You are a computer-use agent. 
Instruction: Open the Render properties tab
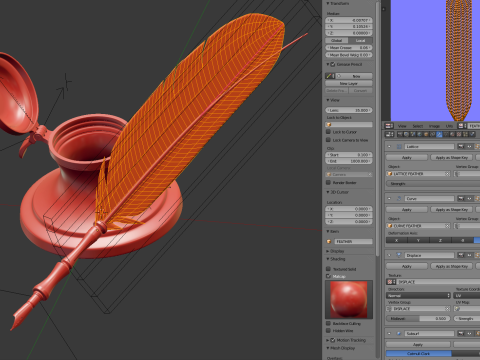tap(400, 134)
